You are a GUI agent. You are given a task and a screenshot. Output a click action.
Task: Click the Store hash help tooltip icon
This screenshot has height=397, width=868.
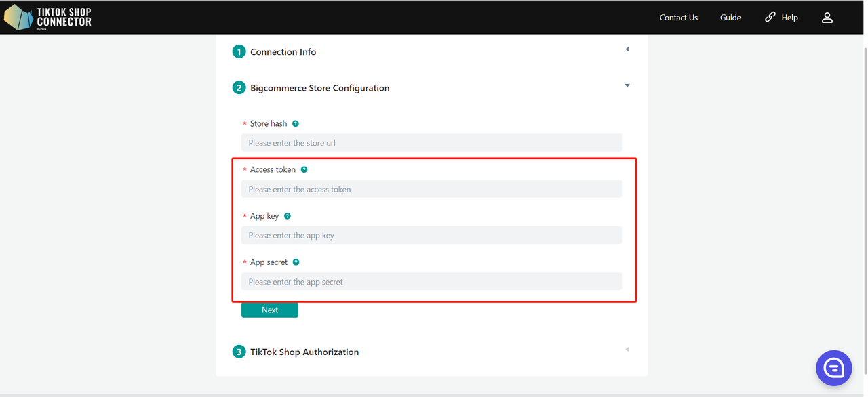click(x=296, y=124)
